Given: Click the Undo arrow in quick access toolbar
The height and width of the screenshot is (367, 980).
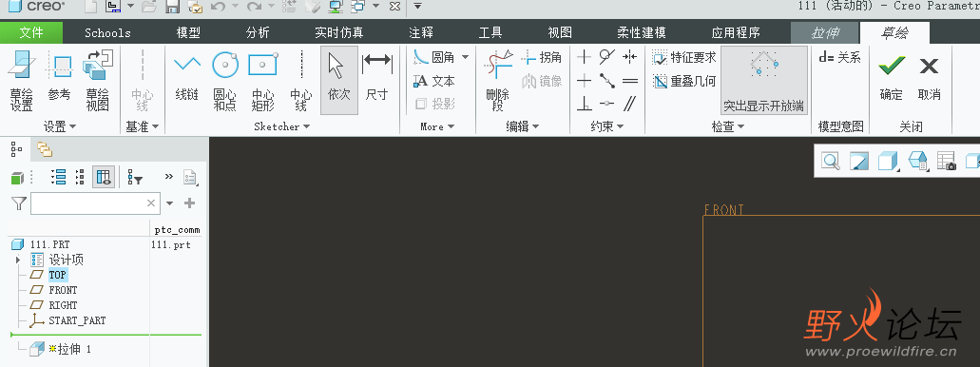Looking at the screenshot, I should pyautogui.click(x=217, y=7).
